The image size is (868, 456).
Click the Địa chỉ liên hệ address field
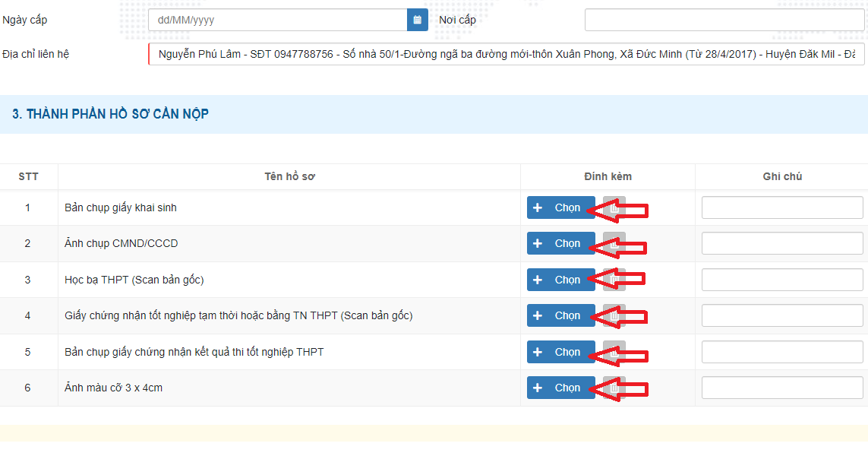tap(507, 54)
